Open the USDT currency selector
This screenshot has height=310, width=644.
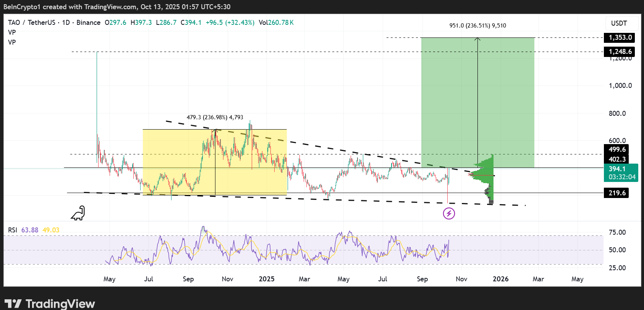(619, 23)
